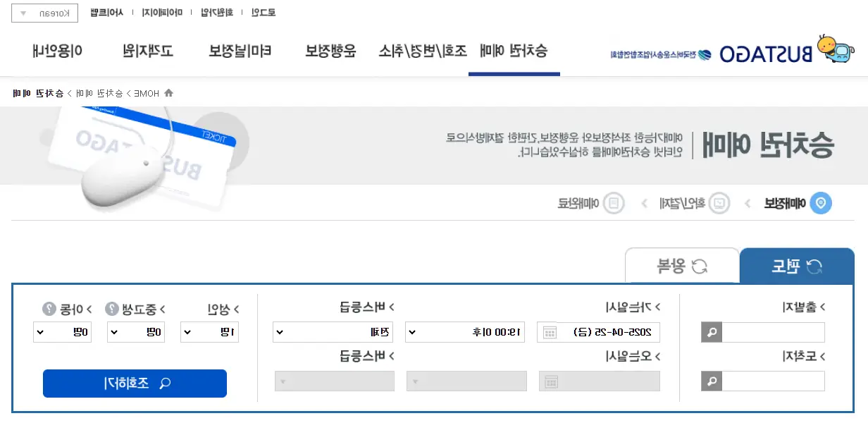The image size is (868, 423).
Task: Click the HOME house icon in breadcrumb
Action: coord(168,93)
